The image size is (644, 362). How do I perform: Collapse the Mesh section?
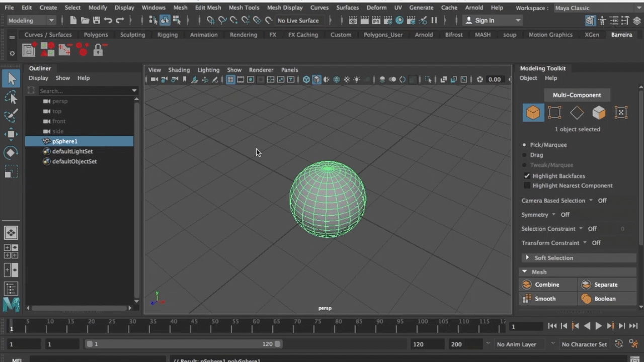click(x=525, y=272)
